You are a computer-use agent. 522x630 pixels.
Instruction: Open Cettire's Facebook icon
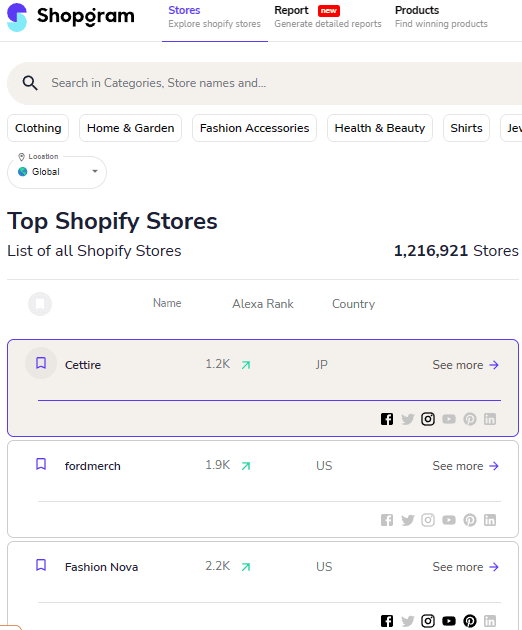(387, 419)
